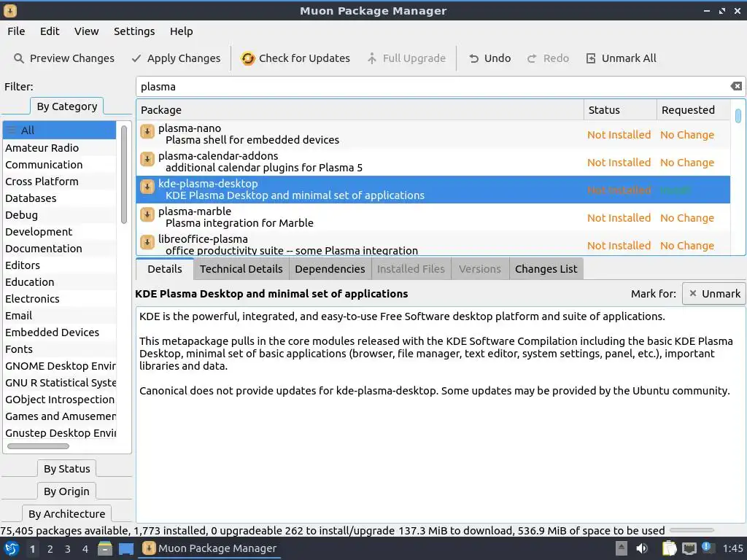Image resolution: width=747 pixels, height=560 pixels.
Task: Click the Unmark button for package
Action: coord(714,294)
